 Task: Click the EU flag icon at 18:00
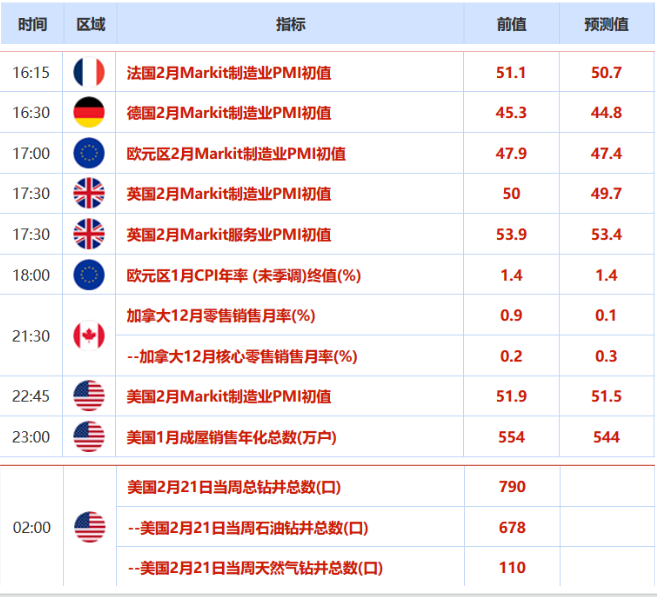pyautogui.click(x=89, y=274)
